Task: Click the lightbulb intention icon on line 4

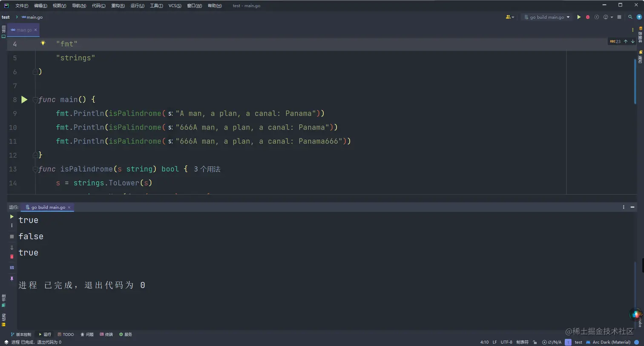Action: click(43, 43)
